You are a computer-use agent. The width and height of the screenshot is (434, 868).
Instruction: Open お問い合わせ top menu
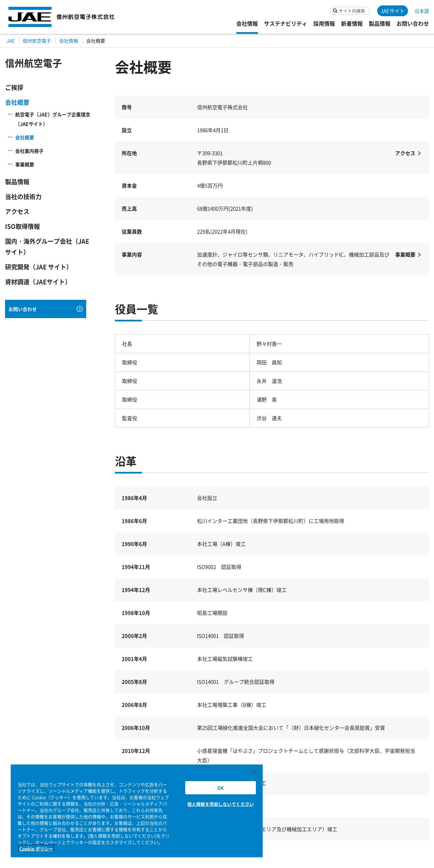tap(413, 24)
